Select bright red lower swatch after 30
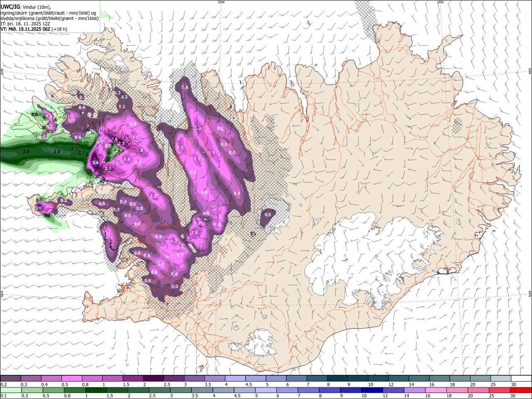Screen dimensions: 532x399 point(521,390)
